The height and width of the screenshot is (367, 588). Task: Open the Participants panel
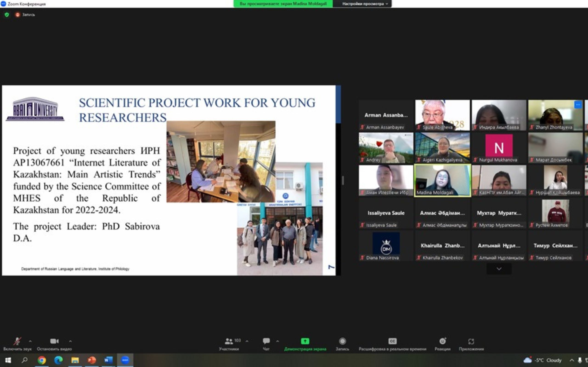coord(229,342)
